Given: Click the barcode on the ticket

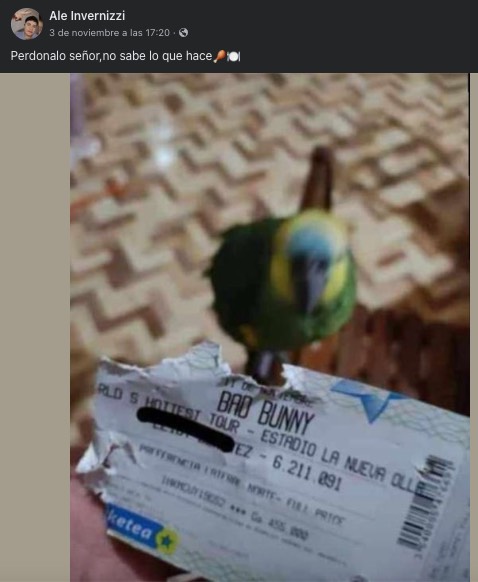Looking at the screenshot, I should coord(424,503).
